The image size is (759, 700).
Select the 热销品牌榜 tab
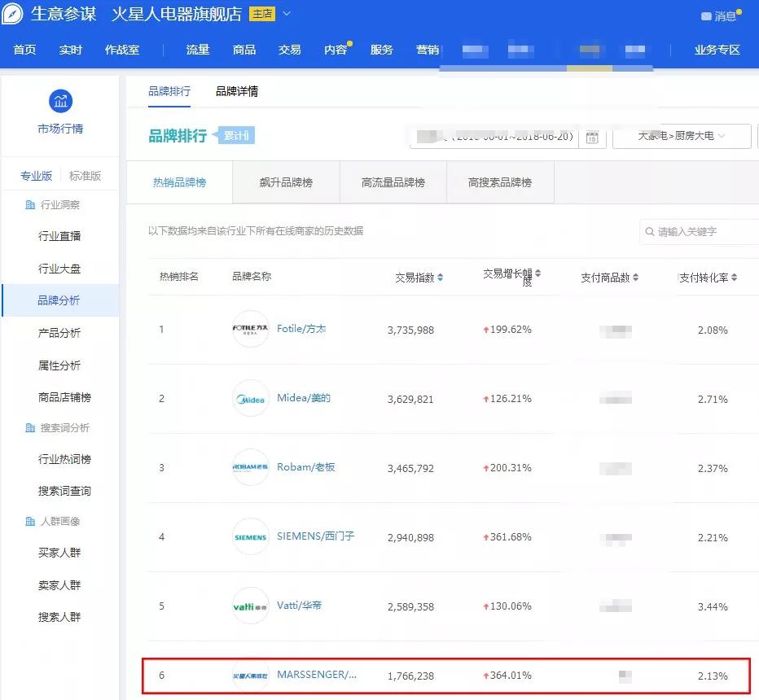point(180,182)
